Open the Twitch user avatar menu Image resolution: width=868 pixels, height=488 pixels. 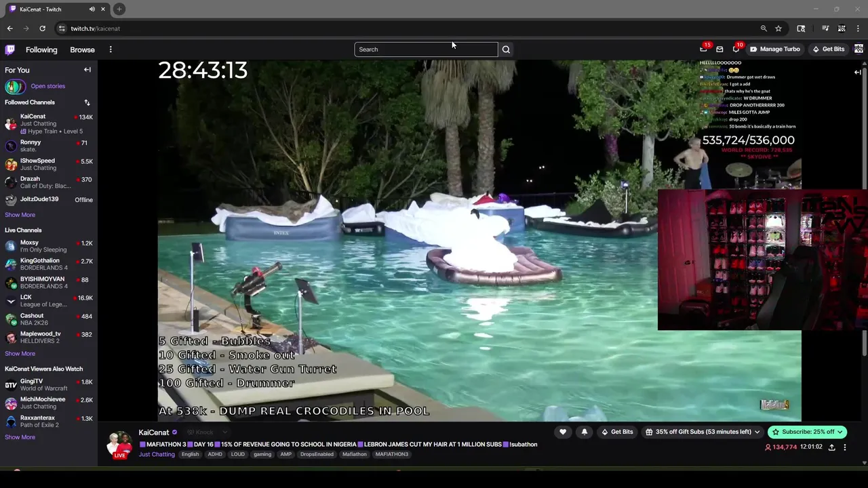coord(859,49)
